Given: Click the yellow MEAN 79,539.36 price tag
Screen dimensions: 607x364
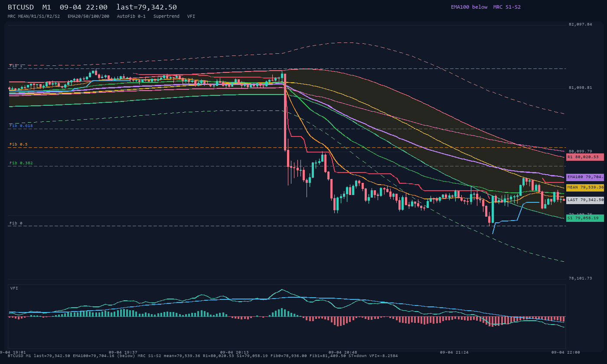Looking at the screenshot, I should pyautogui.click(x=585, y=188).
